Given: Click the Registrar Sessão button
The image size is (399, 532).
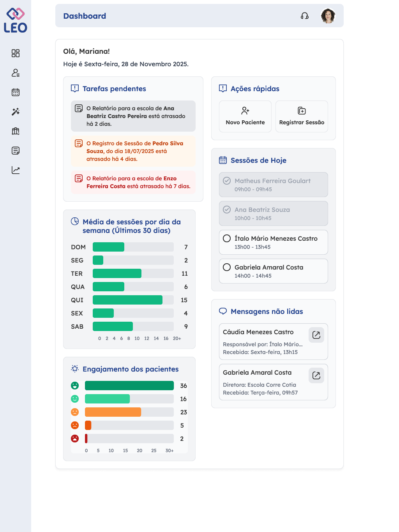Looking at the screenshot, I should point(302,116).
